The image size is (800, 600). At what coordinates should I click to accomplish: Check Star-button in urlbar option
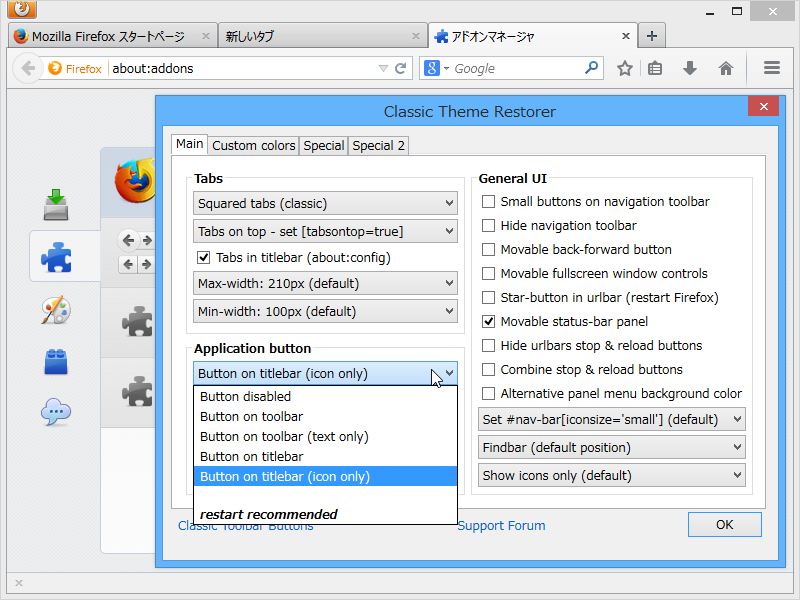[x=488, y=297]
